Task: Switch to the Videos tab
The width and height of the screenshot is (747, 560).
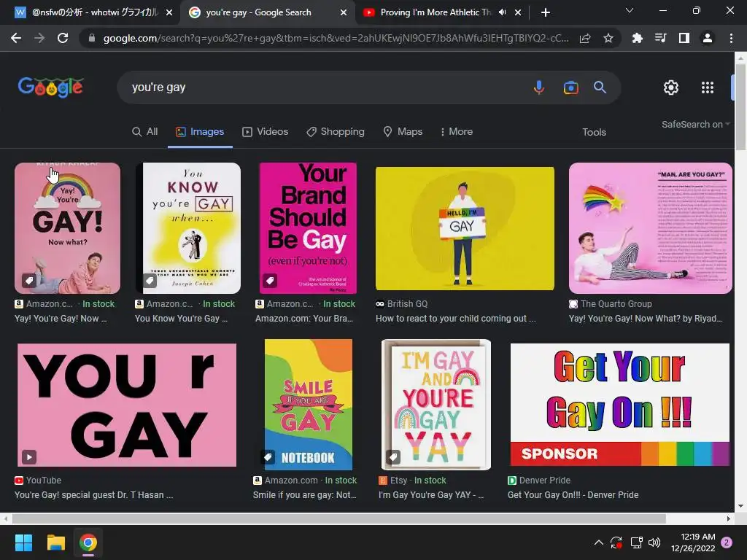Action: (266, 132)
